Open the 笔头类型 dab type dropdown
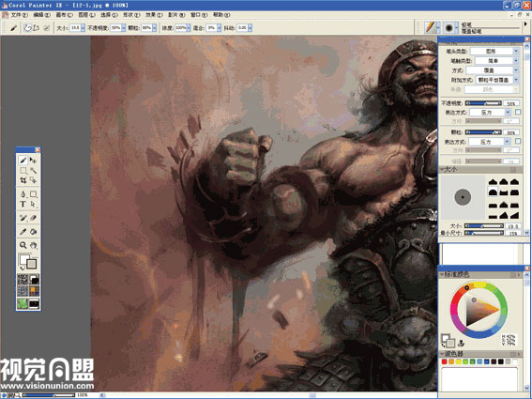 click(x=495, y=51)
